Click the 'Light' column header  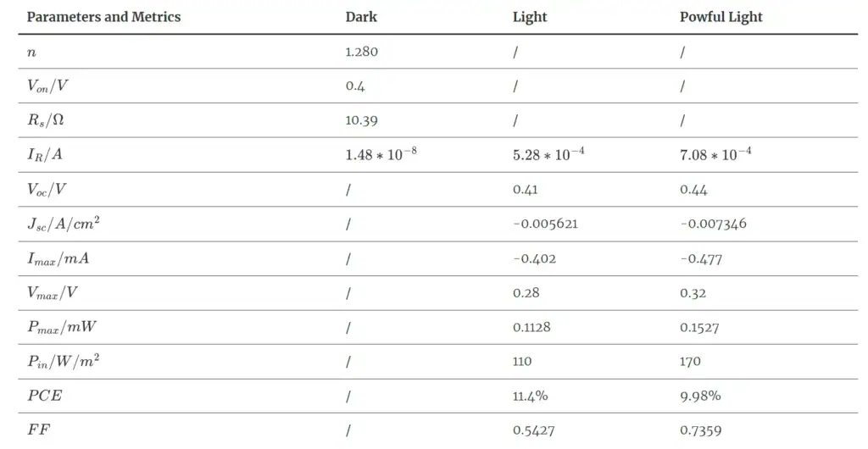pyautogui.click(x=530, y=17)
